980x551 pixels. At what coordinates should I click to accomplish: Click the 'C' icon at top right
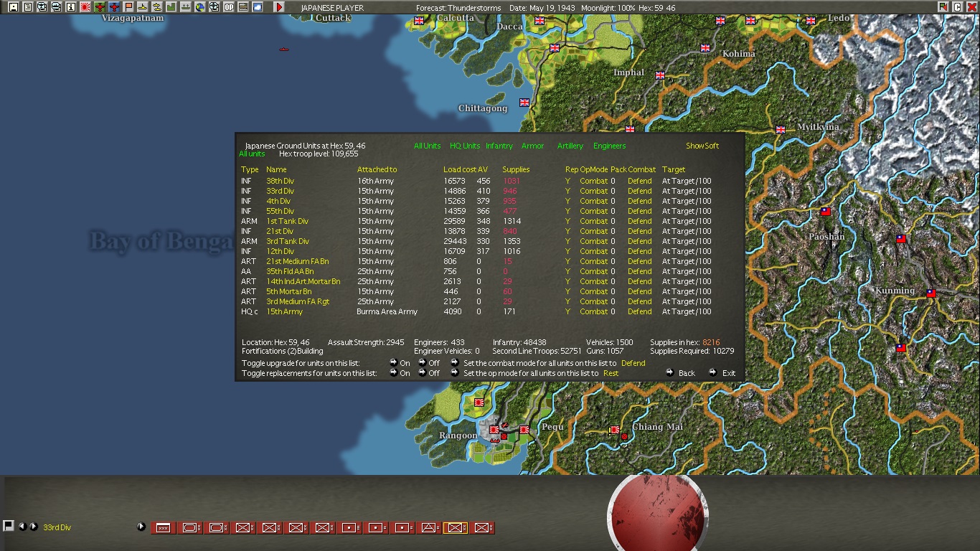[957, 7]
